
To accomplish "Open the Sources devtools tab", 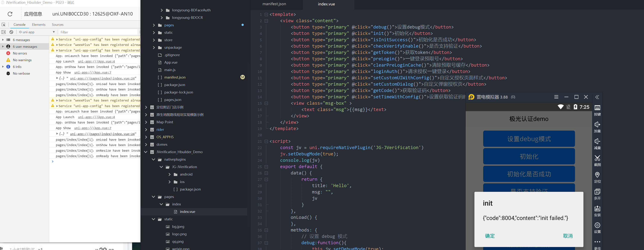I will [58, 24].
